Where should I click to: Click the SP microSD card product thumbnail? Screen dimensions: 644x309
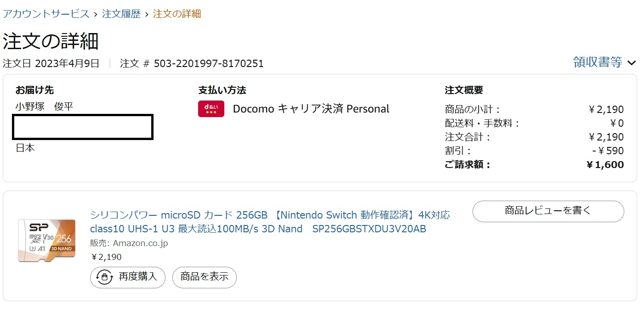[46, 240]
